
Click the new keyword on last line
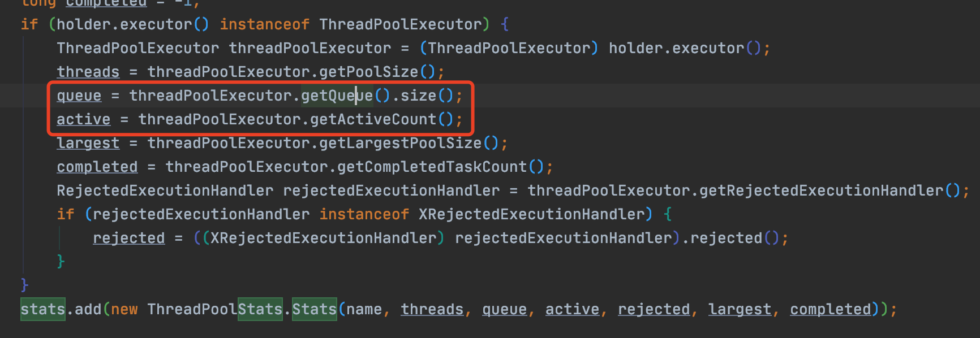pyautogui.click(x=124, y=309)
